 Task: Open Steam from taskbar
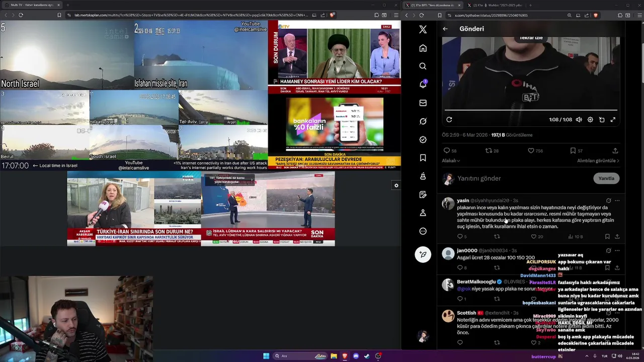pyautogui.click(x=367, y=356)
